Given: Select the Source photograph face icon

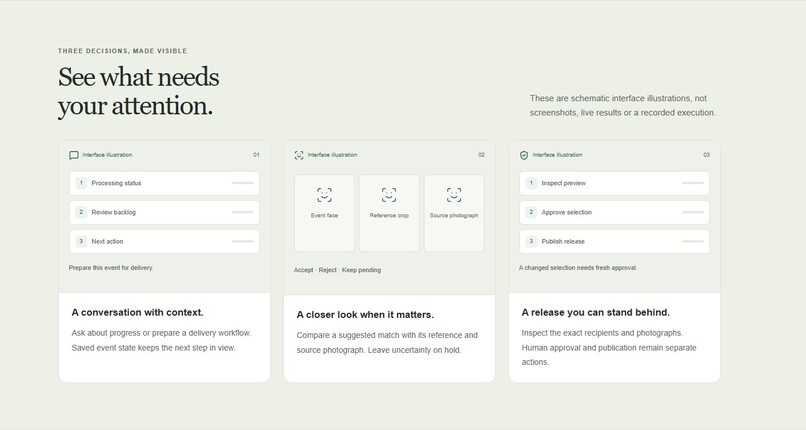Looking at the screenshot, I should tap(454, 195).
